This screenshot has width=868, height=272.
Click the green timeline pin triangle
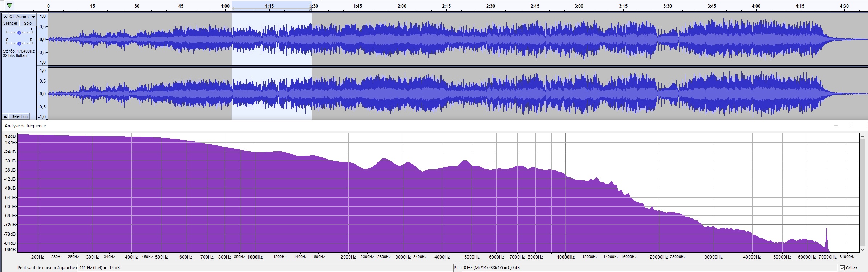pos(9,5)
